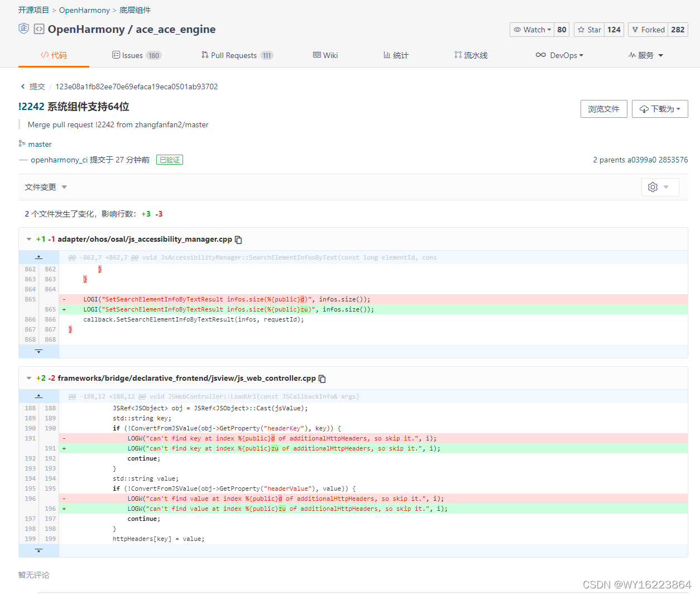The image size is (700, 594).
Task: Expand lines above line 188 in js_web_controller diff
Action: (39, 396)
